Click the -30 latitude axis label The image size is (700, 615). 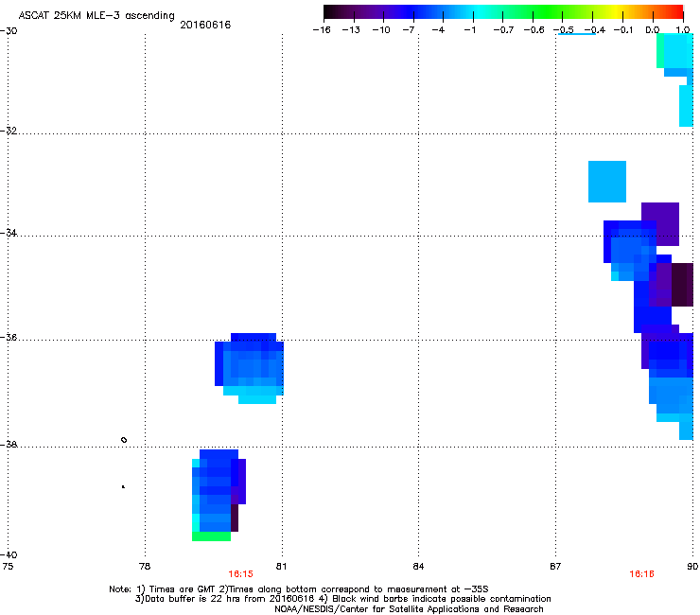coord(9,31)
